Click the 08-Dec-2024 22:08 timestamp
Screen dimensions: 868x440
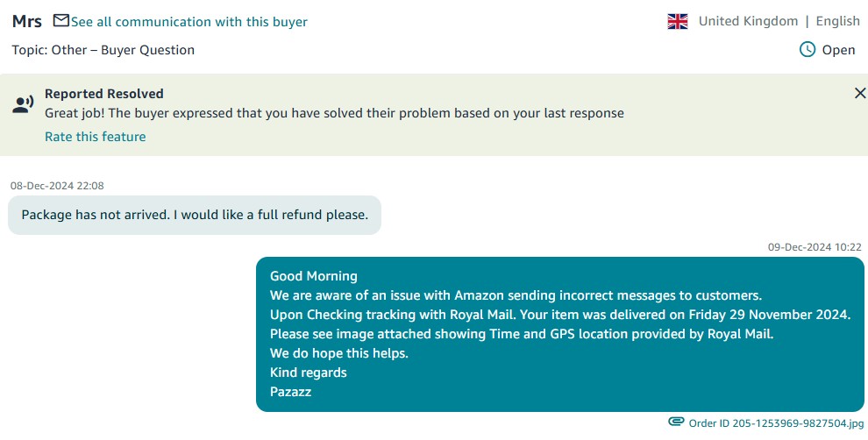(57, 186)
